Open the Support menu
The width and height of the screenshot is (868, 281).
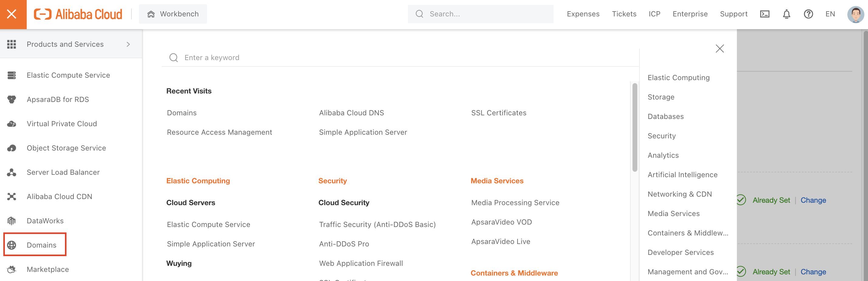click(x=734, y=14)
